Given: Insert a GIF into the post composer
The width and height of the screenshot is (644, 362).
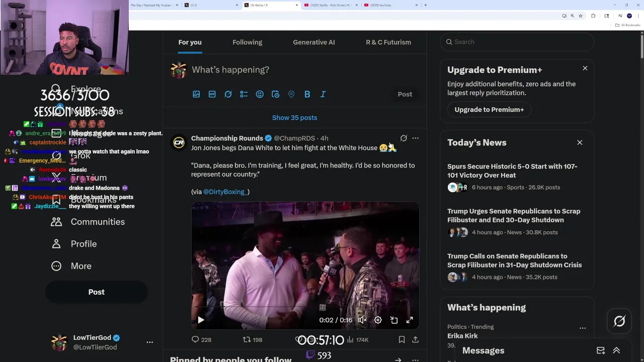Looking at the screenshot, I should click(212, 94).
